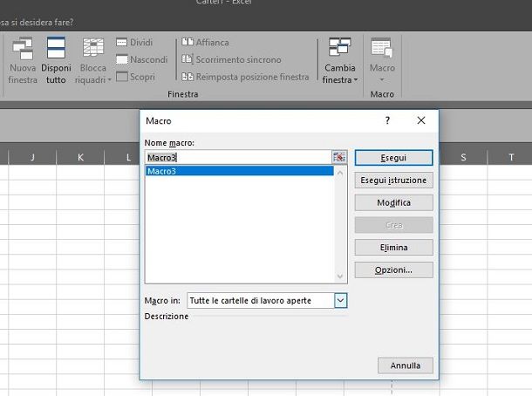The width and height of the screenshot is (532, 396).
Task: Click the macro list scroll down arrow
Action: 340,277
